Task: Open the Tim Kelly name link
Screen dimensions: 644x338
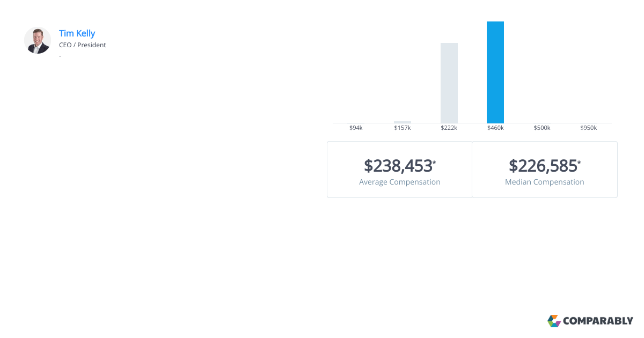Action: click(x=77, y=33)
